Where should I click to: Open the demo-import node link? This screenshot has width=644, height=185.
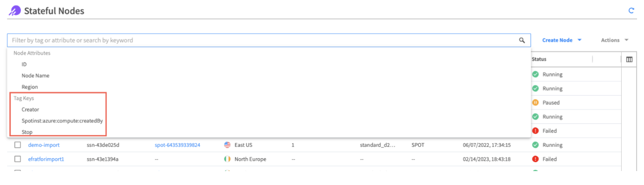point(44,145)
